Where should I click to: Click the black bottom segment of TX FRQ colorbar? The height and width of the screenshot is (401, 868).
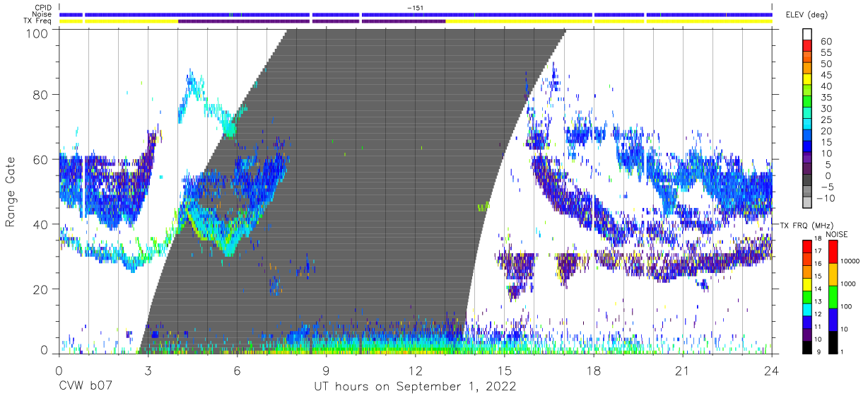[808, 347]
